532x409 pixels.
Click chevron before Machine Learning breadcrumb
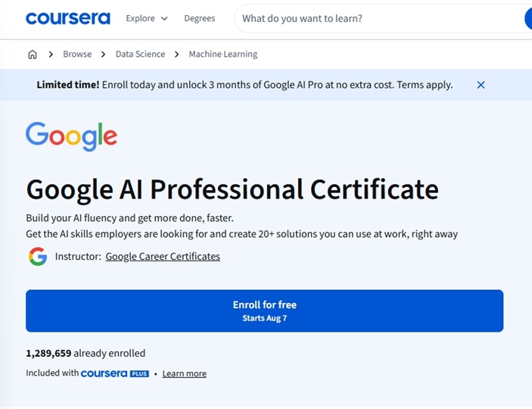point(177,55)
